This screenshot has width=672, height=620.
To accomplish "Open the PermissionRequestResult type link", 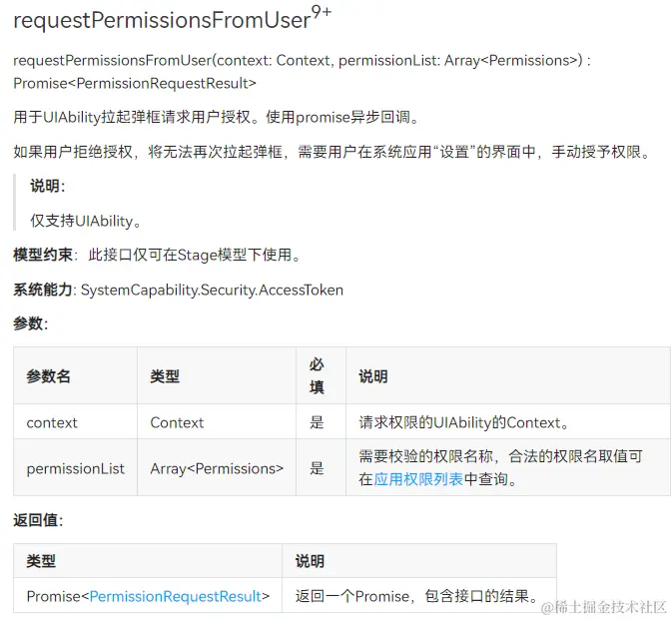I will (176, 596).
